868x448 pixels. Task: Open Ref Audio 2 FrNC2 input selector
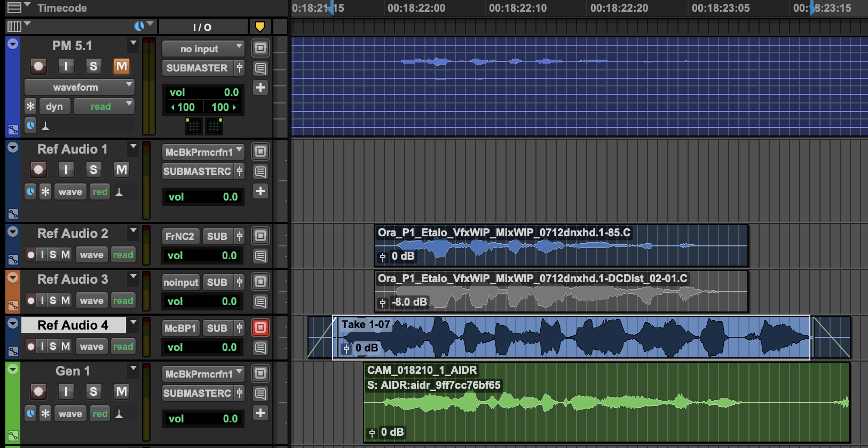tap(180, 236)
